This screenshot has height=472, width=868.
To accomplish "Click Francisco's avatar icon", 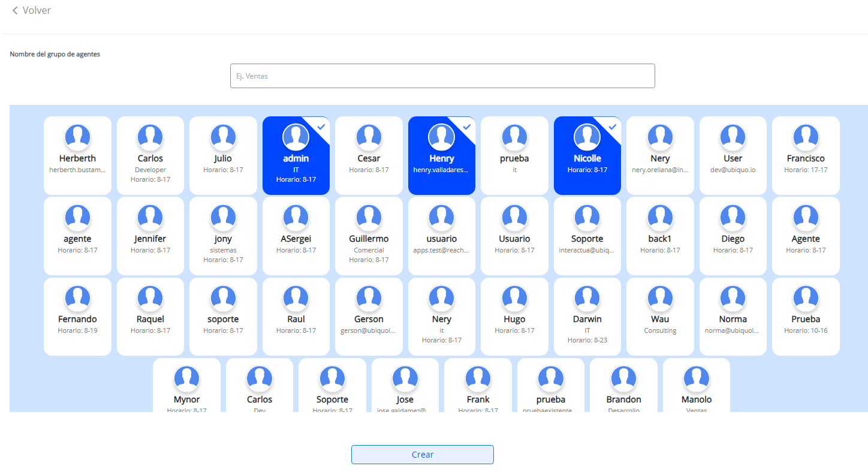I will tap(806, 137).
